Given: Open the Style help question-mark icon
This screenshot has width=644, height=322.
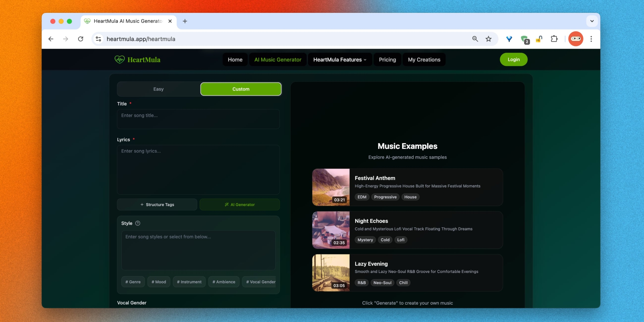Looking at the screenshot, I should click(138, 223).
